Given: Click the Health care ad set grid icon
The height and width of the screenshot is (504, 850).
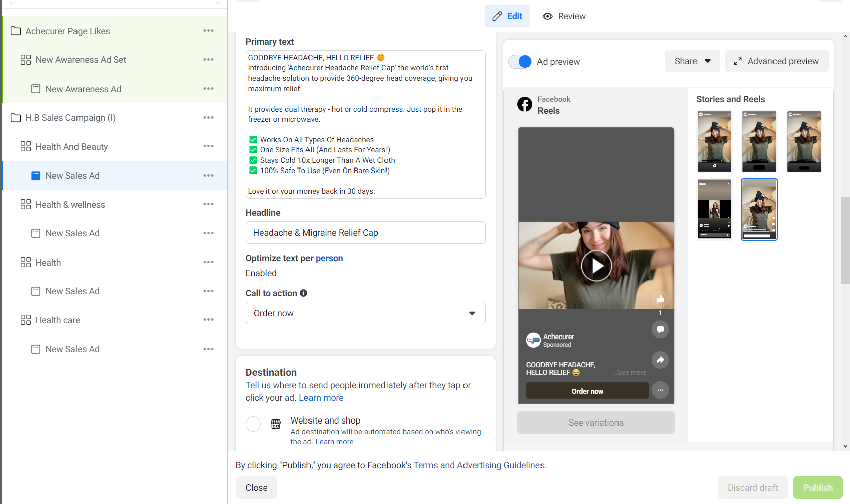Looking at the screenshot, I should tap(26, 320).
